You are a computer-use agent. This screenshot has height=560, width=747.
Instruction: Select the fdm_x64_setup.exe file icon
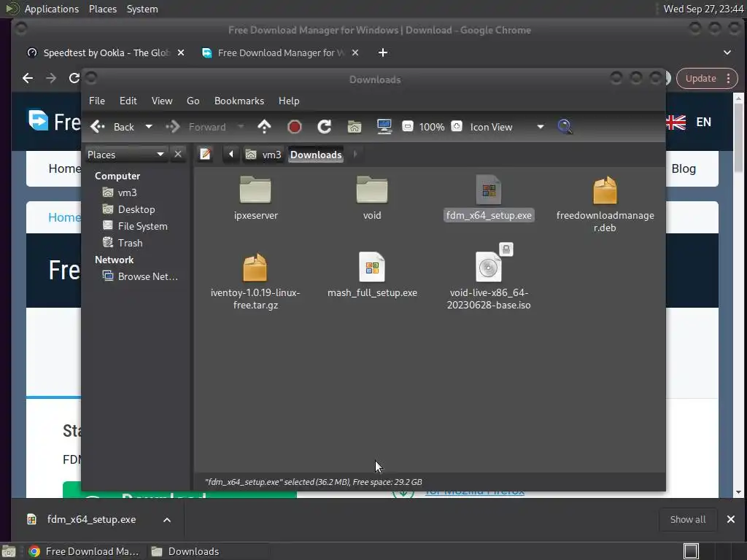pyautogui.click(x=488, y=190)
